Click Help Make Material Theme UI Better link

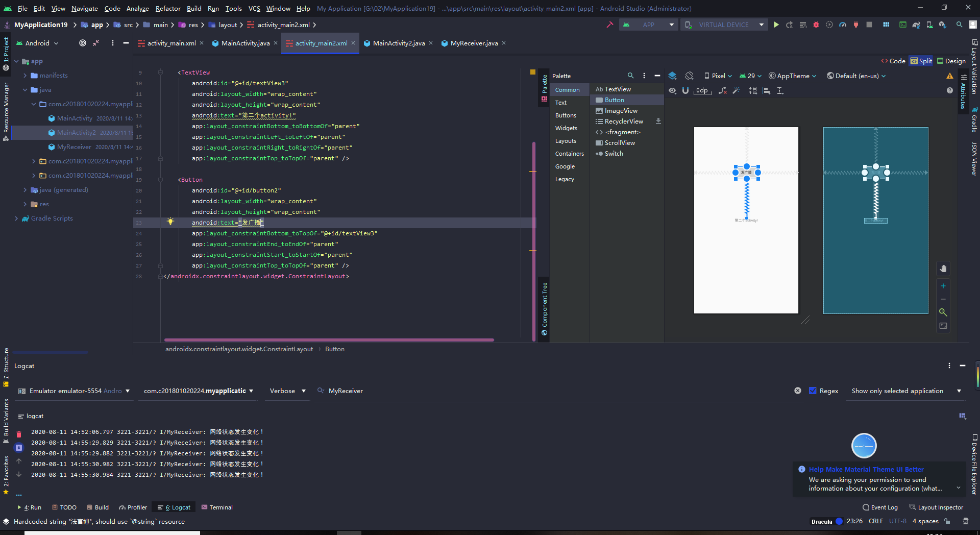coord(866,469)
